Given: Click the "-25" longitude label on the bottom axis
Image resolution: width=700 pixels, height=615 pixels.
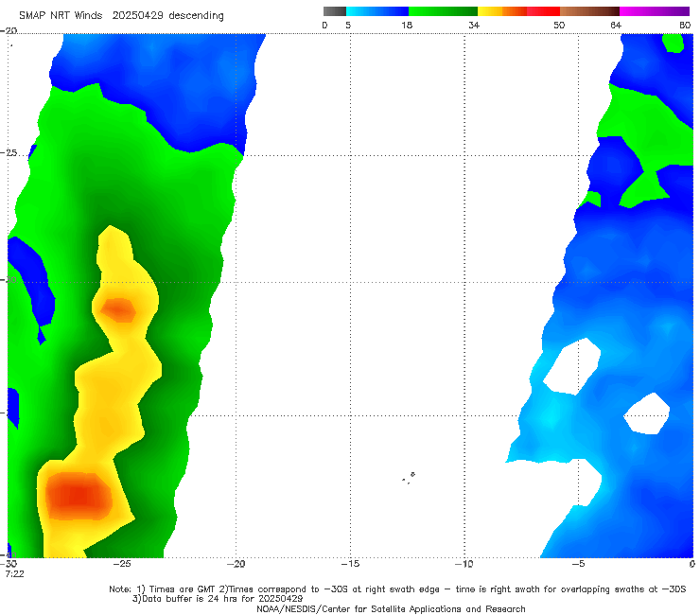Looking at the screenshot, I should click(x=122, y=564).
